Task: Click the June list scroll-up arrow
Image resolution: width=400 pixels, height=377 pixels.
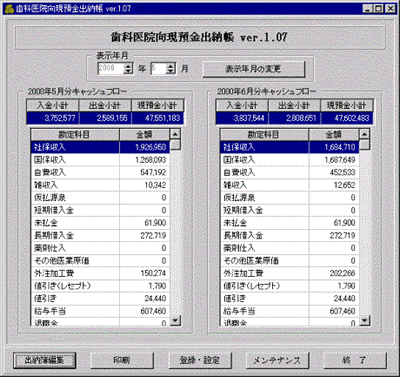Action: [365, 134]
